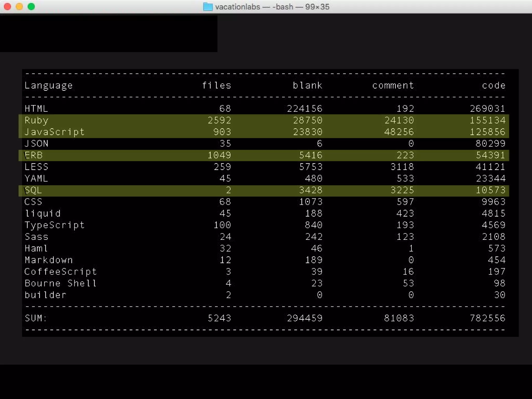Click the comment column header
Viewport: 532px width, 399px height.
393,85
